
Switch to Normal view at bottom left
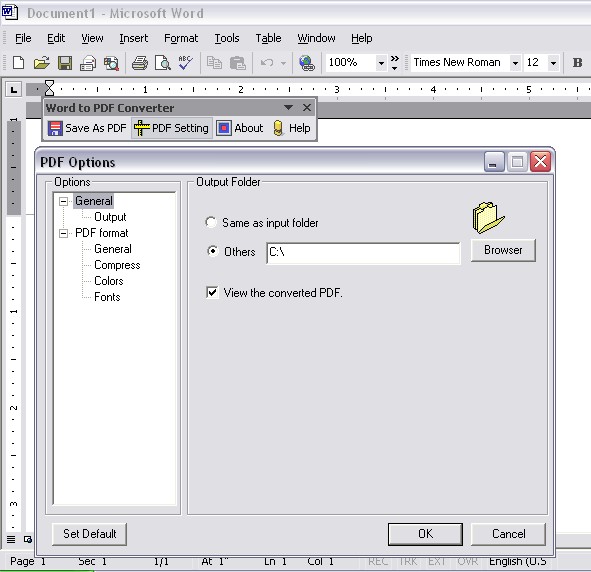point(11,539)
